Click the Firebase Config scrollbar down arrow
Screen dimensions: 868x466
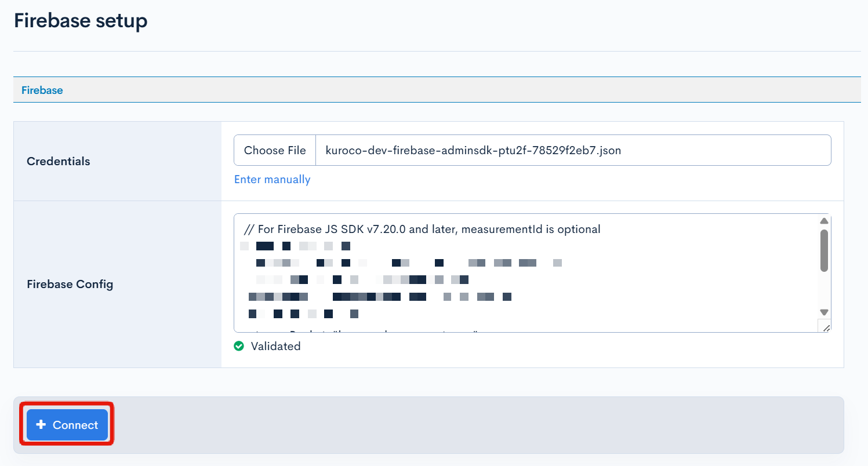(x=824, y=312)
